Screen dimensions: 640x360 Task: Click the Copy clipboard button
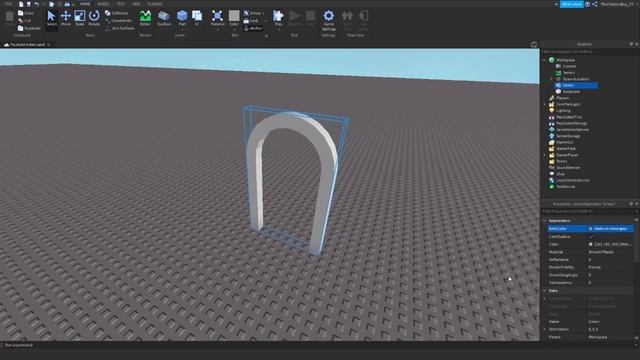(26, 13)
